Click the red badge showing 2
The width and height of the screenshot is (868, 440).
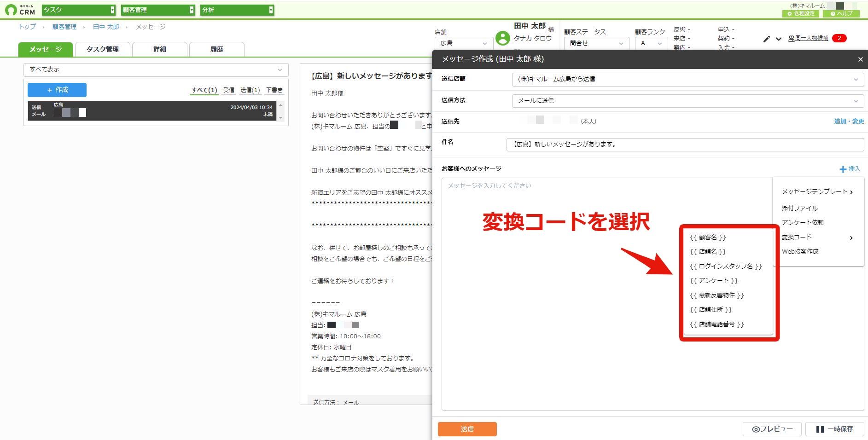(x=839, y=38)
